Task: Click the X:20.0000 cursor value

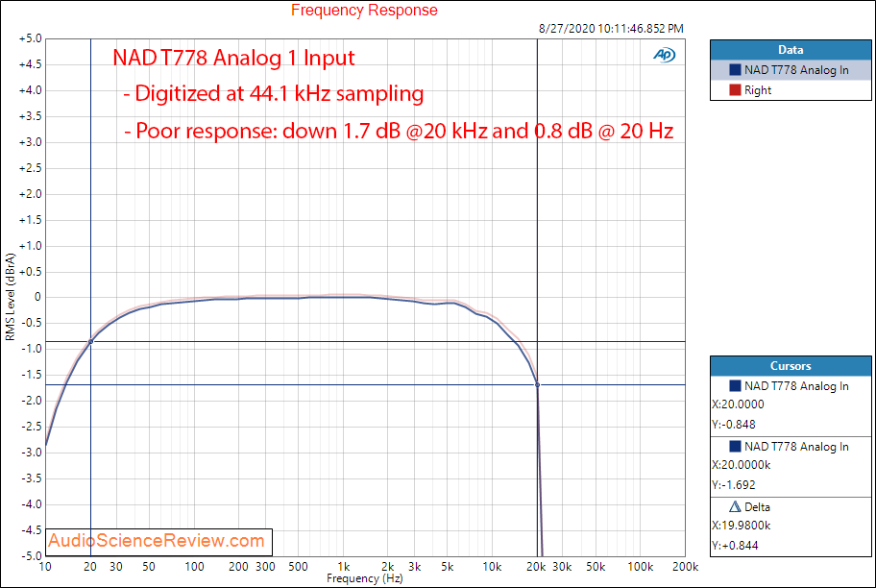Action: (x=738, y=404)
